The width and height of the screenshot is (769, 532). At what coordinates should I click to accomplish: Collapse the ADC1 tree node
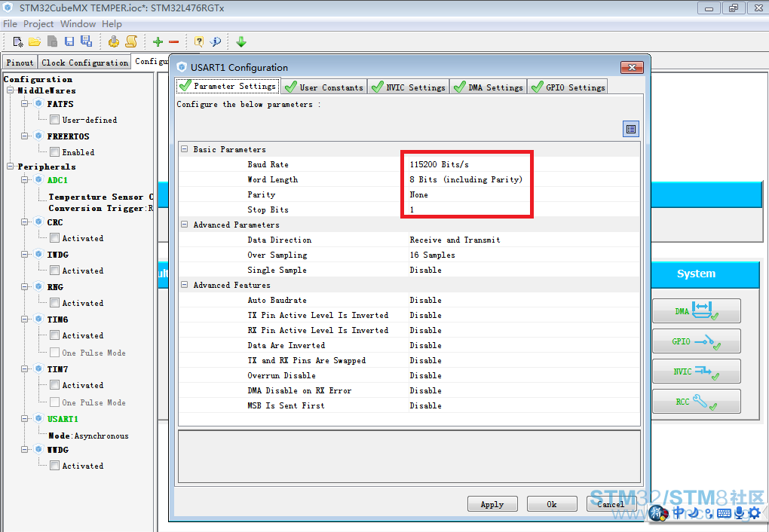[x=25, y=180]
